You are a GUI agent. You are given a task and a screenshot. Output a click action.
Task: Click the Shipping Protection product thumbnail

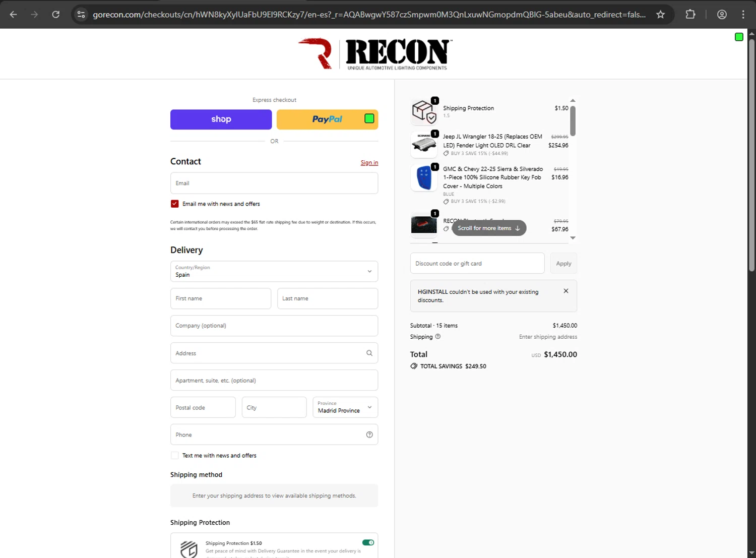424,111
